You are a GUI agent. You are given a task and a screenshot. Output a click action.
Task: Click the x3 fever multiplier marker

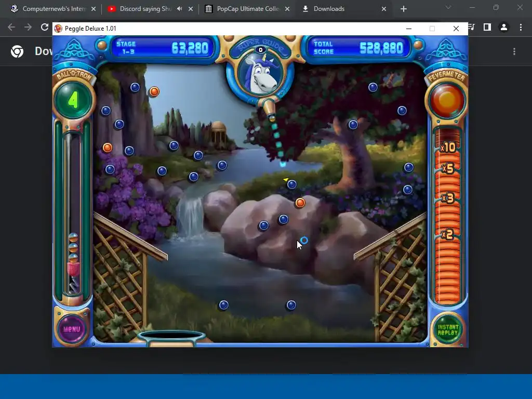point(448,198)
